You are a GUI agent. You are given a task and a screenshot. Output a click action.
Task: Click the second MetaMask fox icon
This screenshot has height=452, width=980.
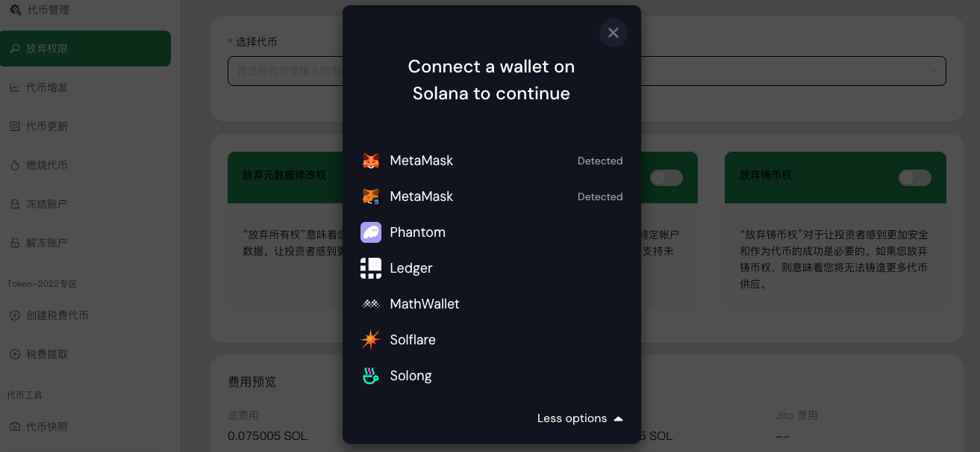click(371, 196)
